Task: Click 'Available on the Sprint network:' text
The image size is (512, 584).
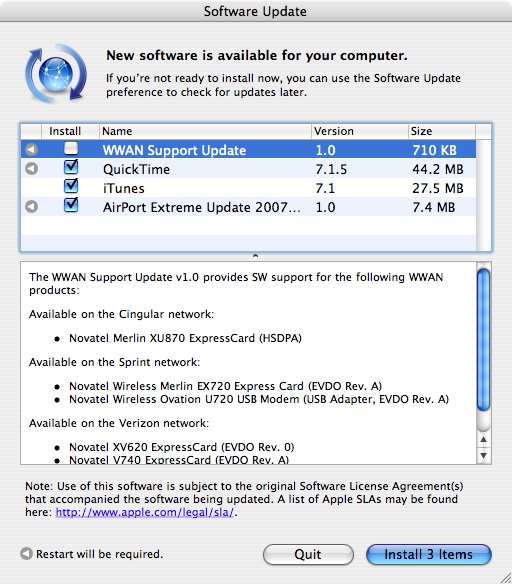Action: (x=114, y=362)
